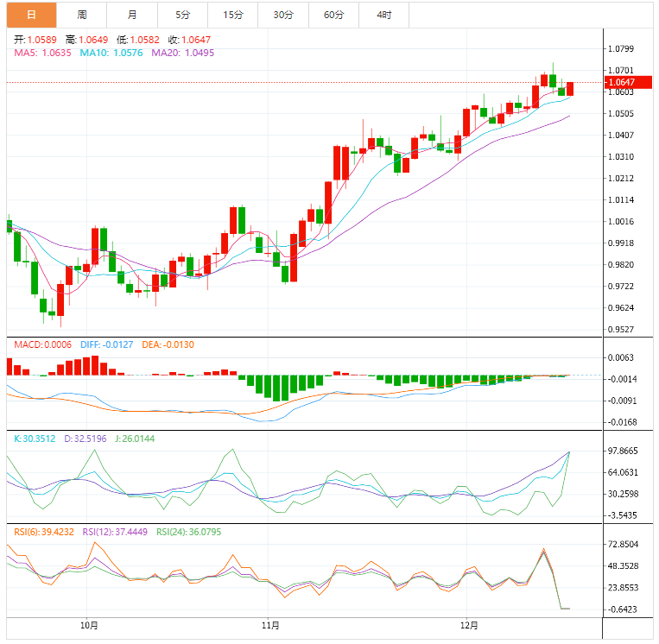Click the red 1.0647 current price tag
Viewport: 659px width, 644px height.
coord(623,82)
